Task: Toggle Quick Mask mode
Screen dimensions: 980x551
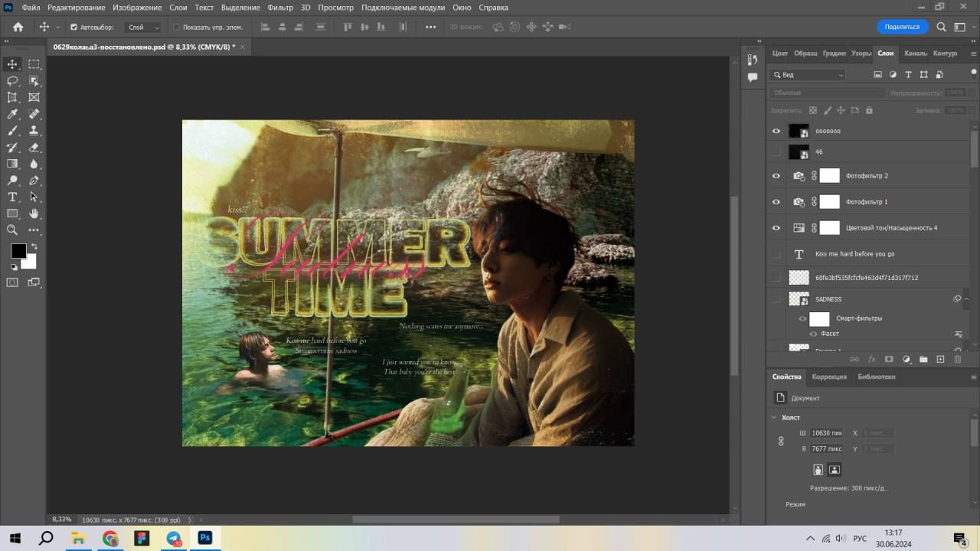Action: pos(12,282)
